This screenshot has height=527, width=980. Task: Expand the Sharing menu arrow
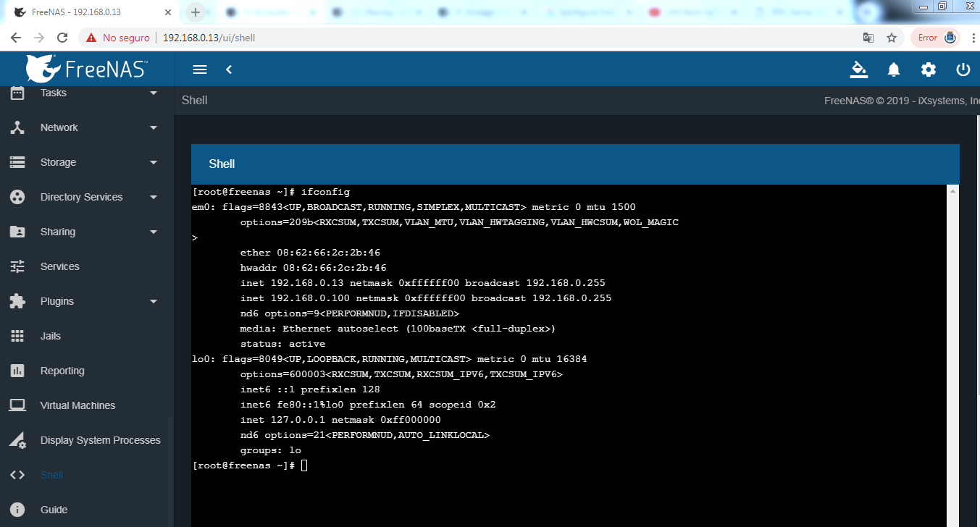pyautogui.click(x=153, y=232)
